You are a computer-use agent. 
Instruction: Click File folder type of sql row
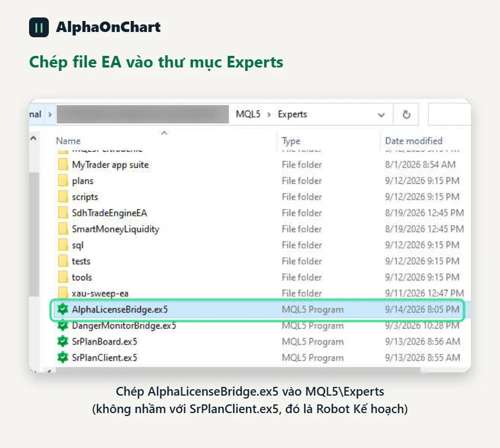click(x=302, y=245)
